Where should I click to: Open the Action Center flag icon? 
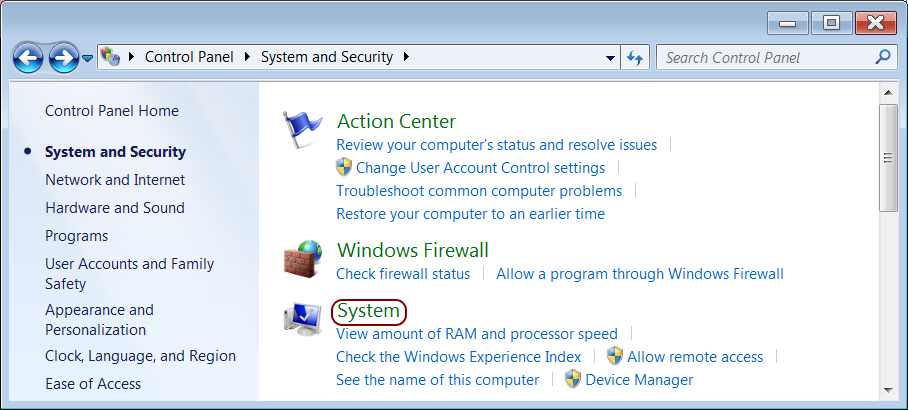coord(302,130)
